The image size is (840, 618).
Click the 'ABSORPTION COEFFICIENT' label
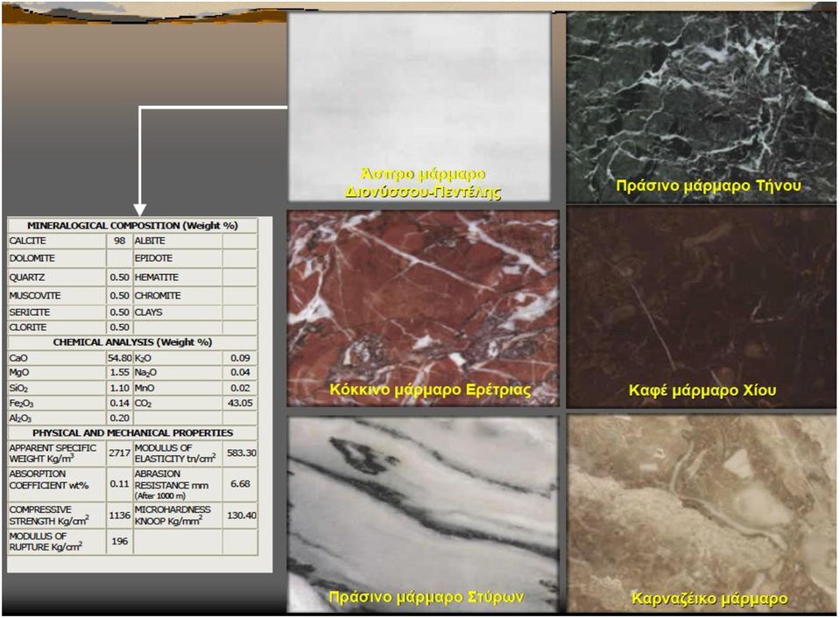49,480
